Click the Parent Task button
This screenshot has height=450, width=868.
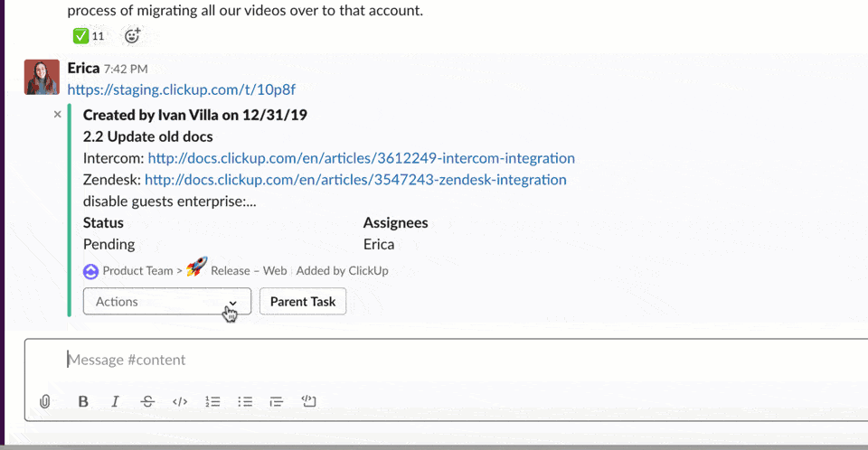click(303, 301)
